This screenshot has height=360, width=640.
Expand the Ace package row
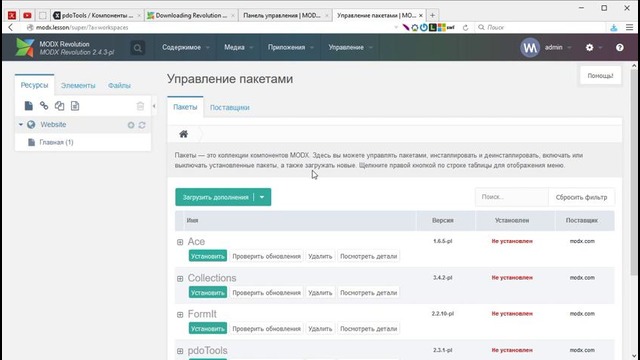point(180,242)
